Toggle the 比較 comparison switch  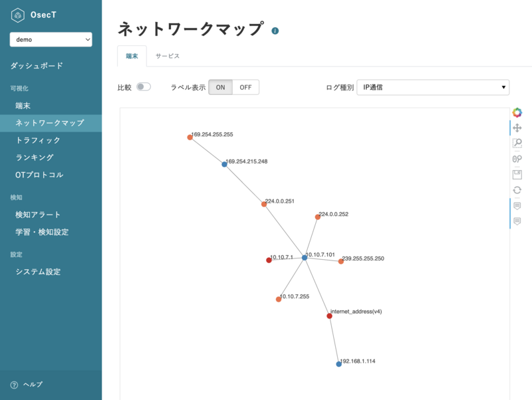tap(144, 87)
